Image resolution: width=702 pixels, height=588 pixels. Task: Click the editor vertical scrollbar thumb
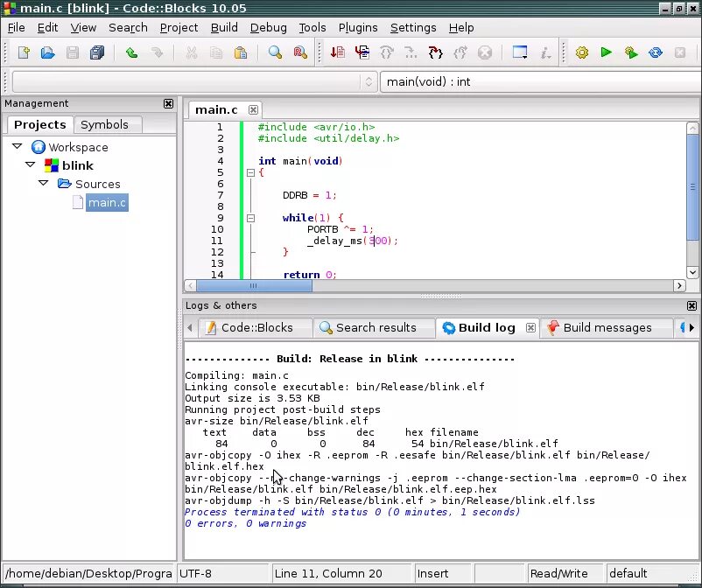(x=692, y=186)
